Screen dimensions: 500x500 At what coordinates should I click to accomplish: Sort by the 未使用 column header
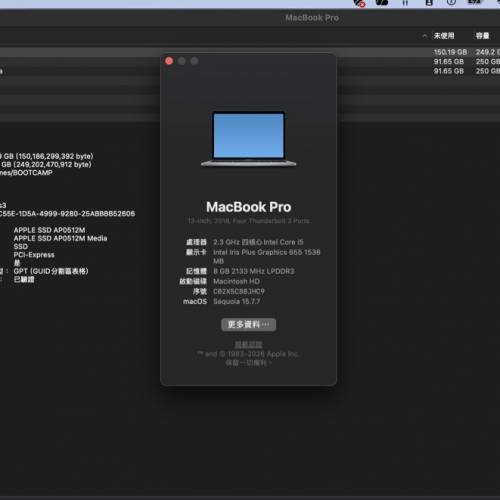click(x=444, y=36)
